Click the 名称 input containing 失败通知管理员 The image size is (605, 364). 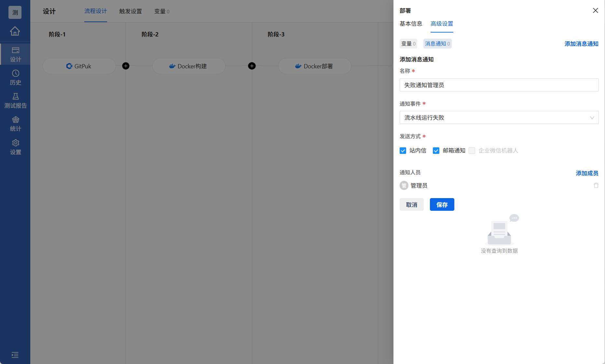point(499,85)
